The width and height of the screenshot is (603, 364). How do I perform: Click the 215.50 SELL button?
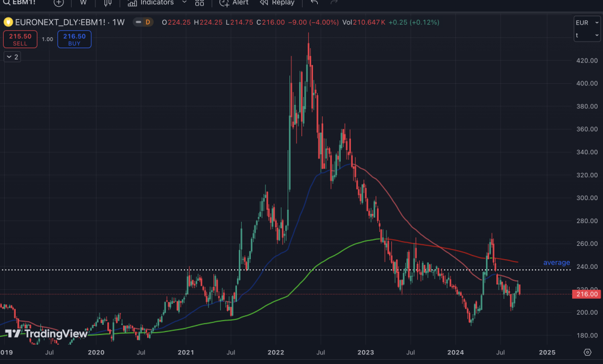[20, 39]
